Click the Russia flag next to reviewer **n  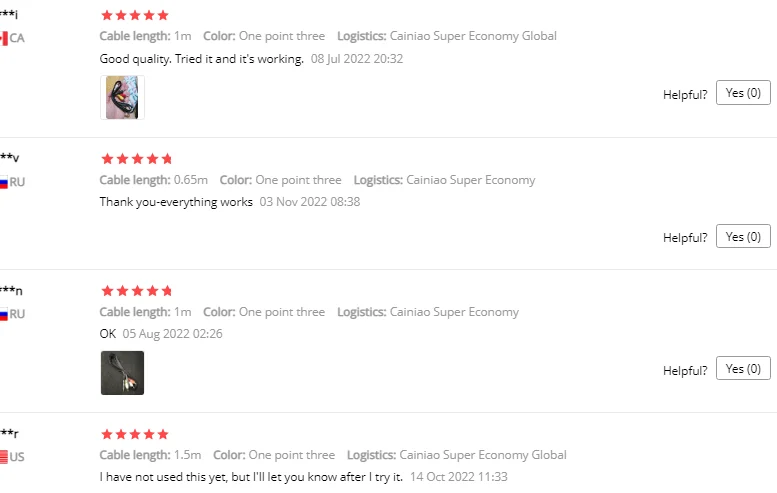pyautogui.click(x=4, y=314)
